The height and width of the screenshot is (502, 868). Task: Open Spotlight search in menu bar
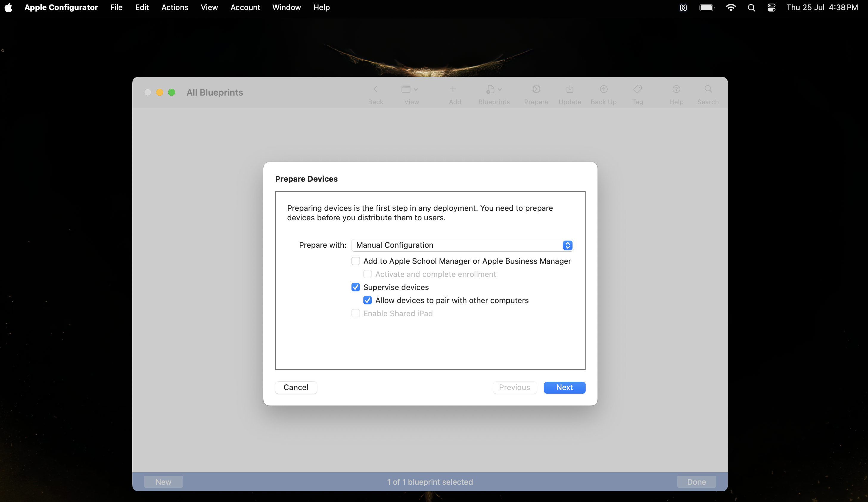(751, 7)
